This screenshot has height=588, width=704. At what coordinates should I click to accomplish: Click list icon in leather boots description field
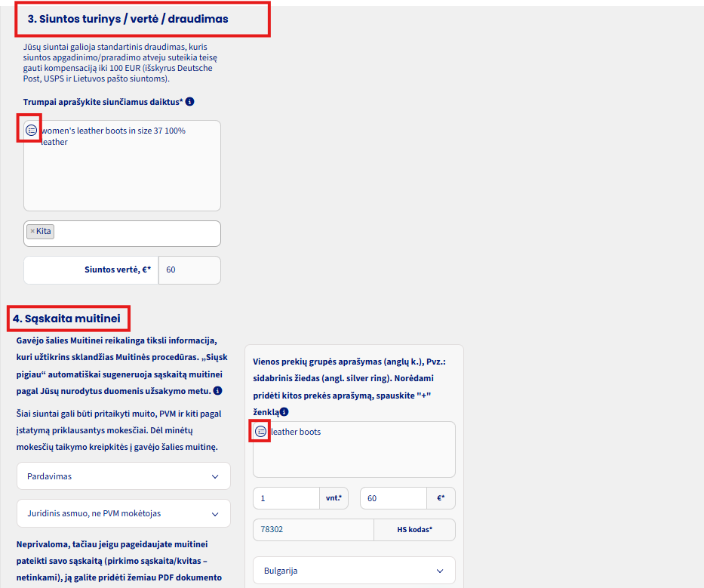[261, 431]
